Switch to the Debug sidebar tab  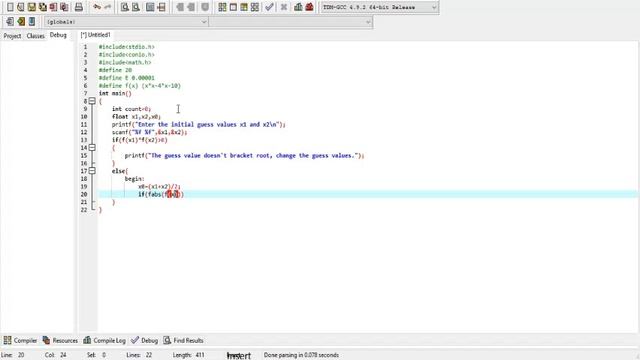(x=58, y=35)
